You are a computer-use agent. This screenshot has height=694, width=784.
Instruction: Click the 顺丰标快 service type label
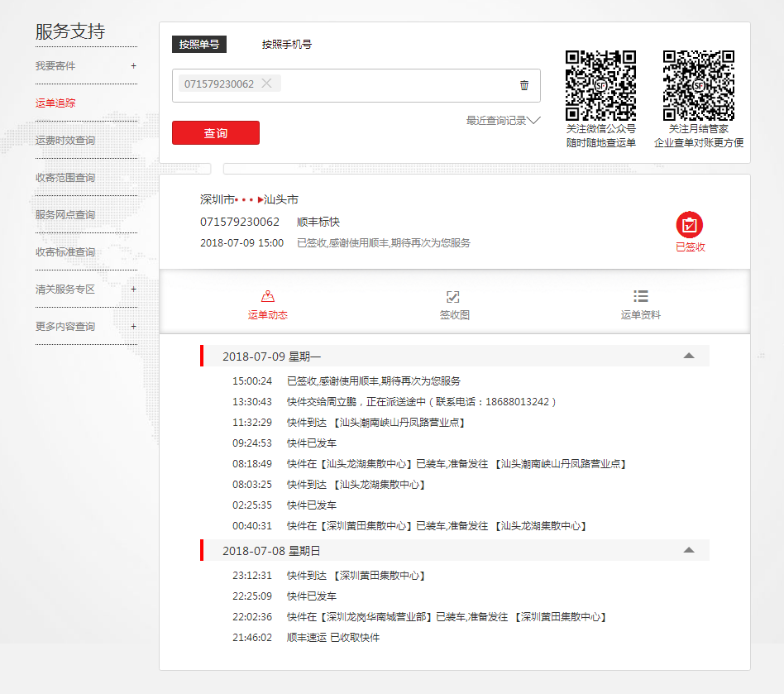click(x=318, y=222)
